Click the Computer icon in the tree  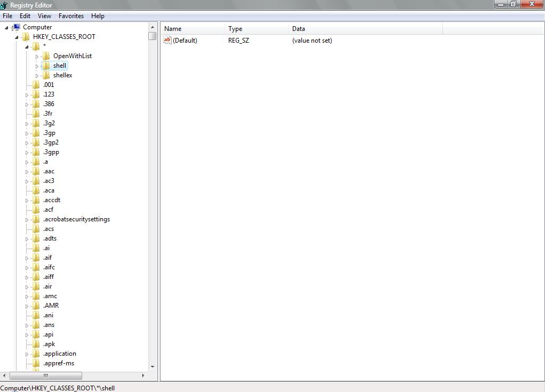coord(17,27)
